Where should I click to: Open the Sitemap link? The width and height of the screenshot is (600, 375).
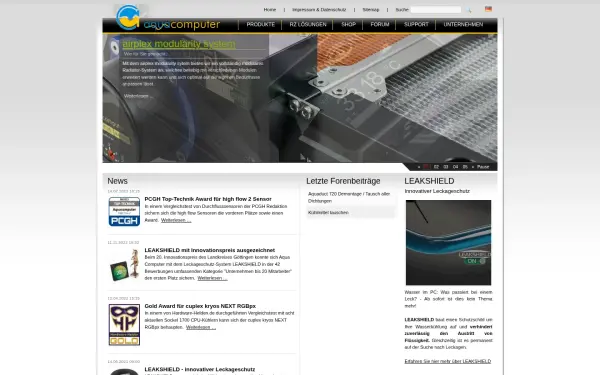371,10
